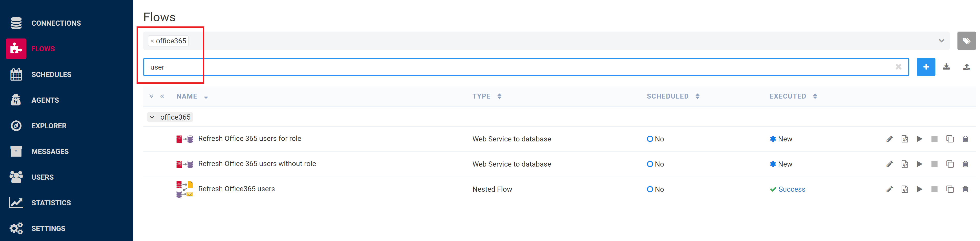Run the Refresh Office365 users flow

coord(920,189)
